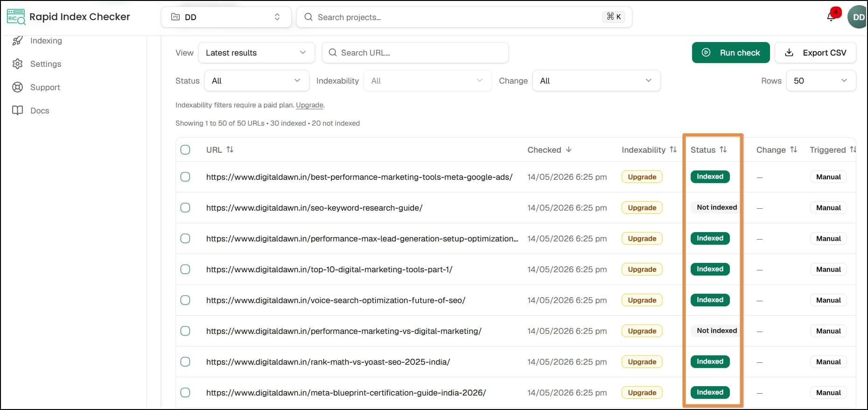Open the DD project switcher dropdown

[x=226, y=17]
